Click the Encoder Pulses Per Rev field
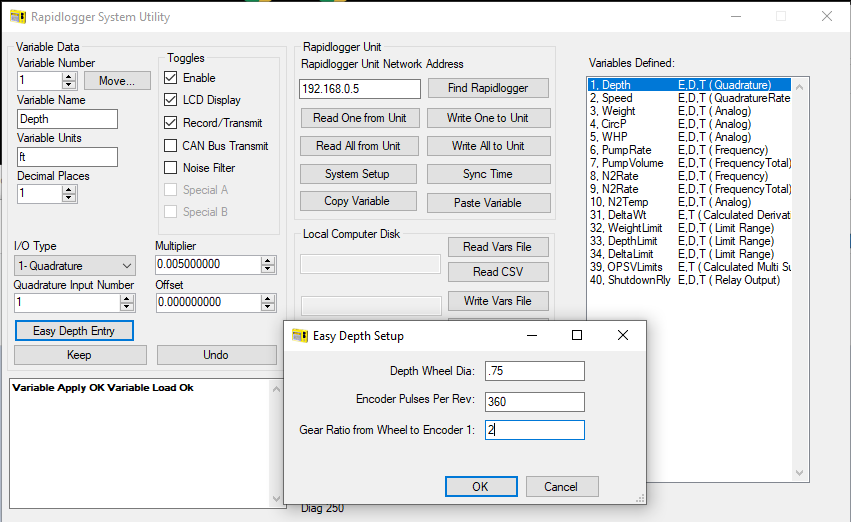Image resolution: width=851 pixels, height=522 pixels. [x=535, y=402]
